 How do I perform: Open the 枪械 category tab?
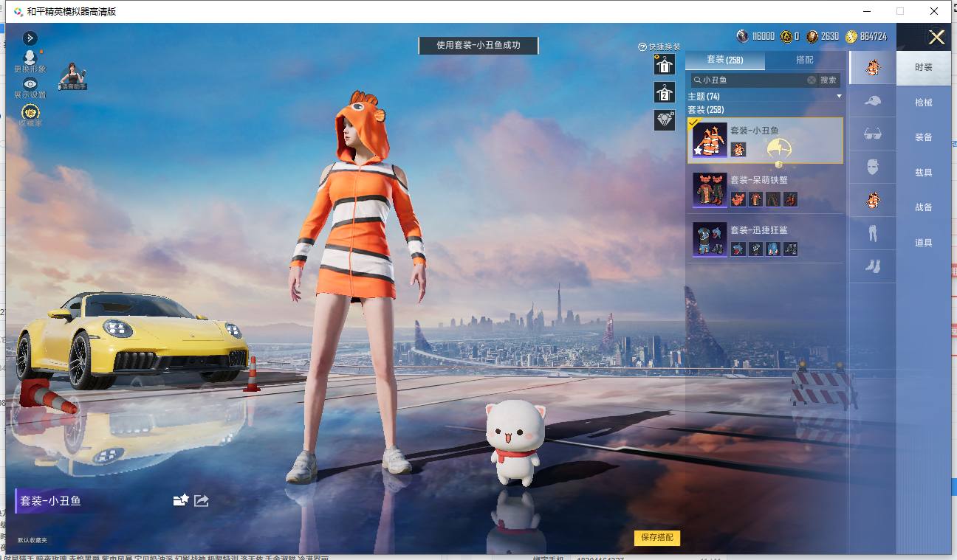pyautogui.click(x=924, y=103)
